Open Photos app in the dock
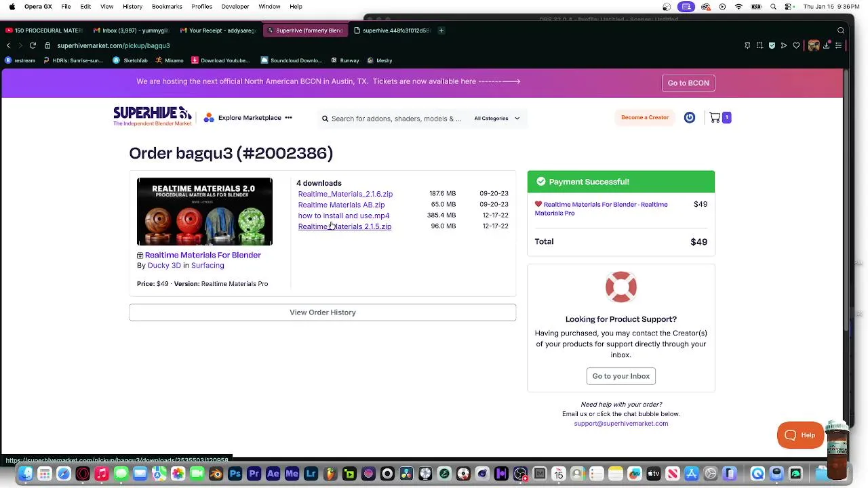The width and height of the screenshot is (868, 488). point(178,474)
